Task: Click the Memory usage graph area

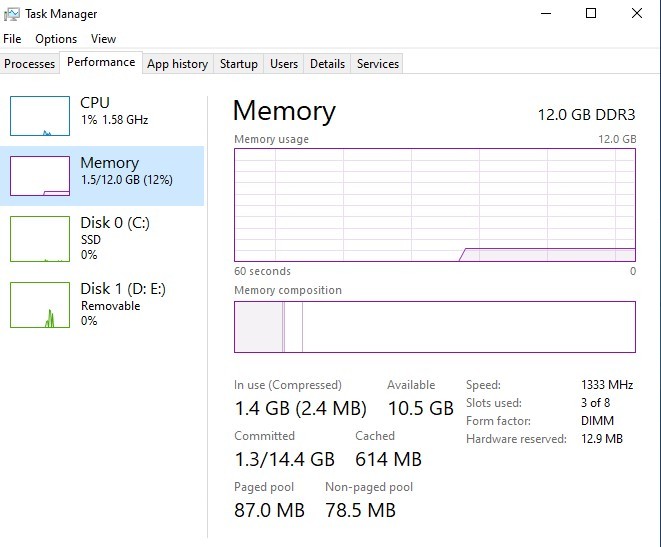Action: tap(435, 205)
